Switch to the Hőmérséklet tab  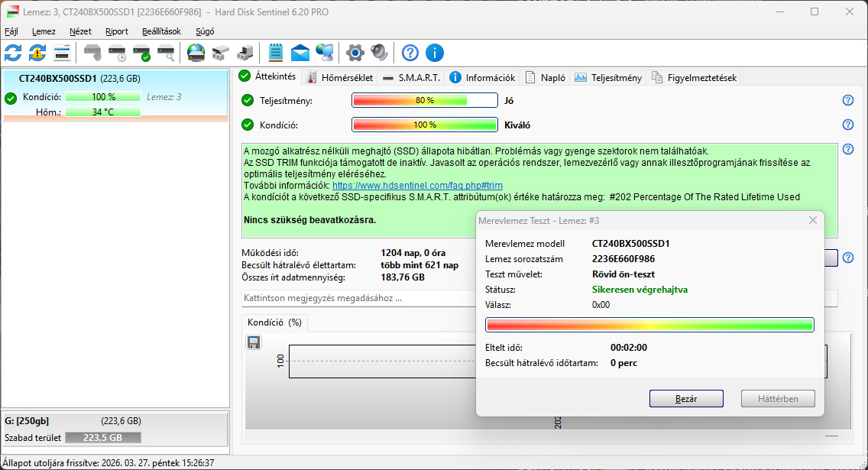341,77
